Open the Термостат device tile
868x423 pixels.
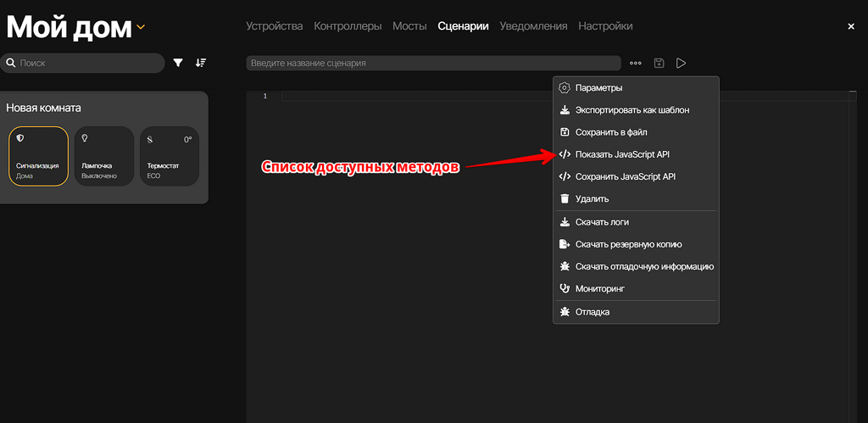click(170, 156)
